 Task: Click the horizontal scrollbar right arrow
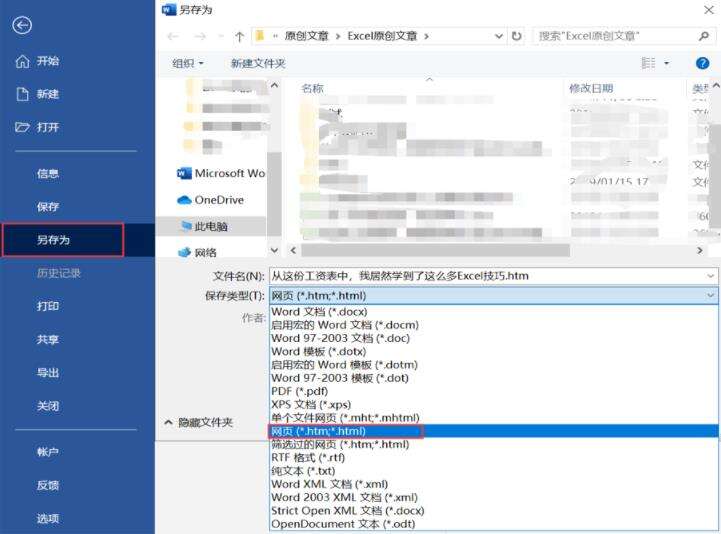point(700,250)
